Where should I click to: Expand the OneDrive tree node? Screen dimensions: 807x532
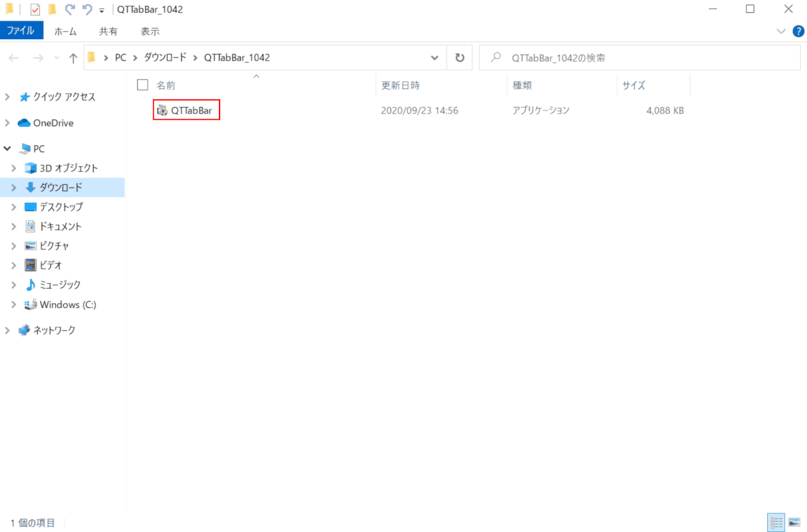click(x=7, y=122)
